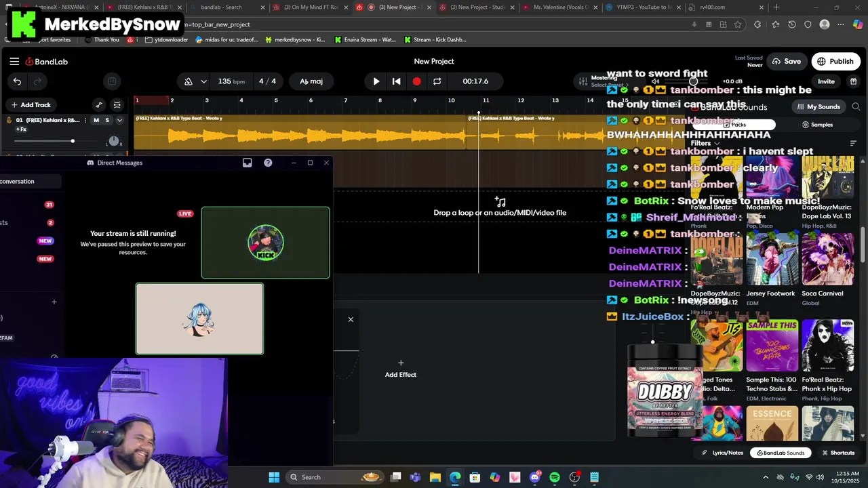Open the sort options icon beside Filters
This screenshot has width=868, height=488.
point(853,144)
